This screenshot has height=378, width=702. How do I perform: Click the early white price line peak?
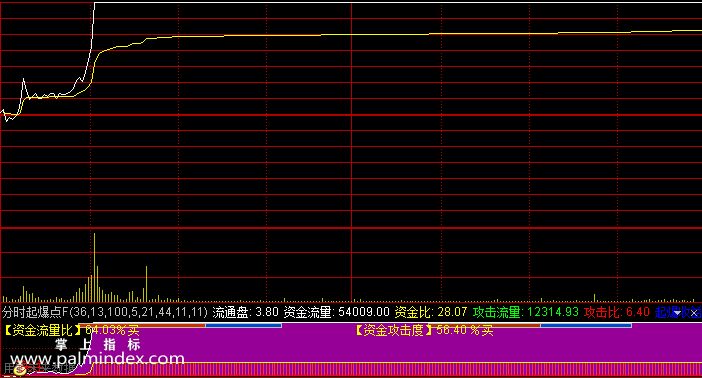coord(23,80)
